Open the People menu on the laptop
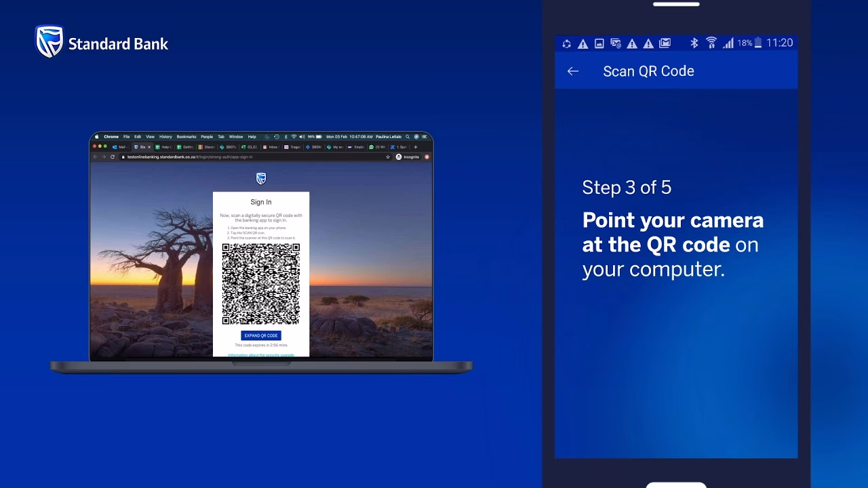Screen dimensions: 868x488 point(207,137)
